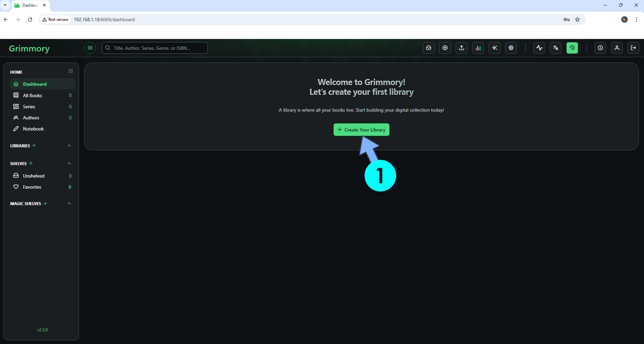Open the inbox import tool
The image size is (644, 344).
428,48
